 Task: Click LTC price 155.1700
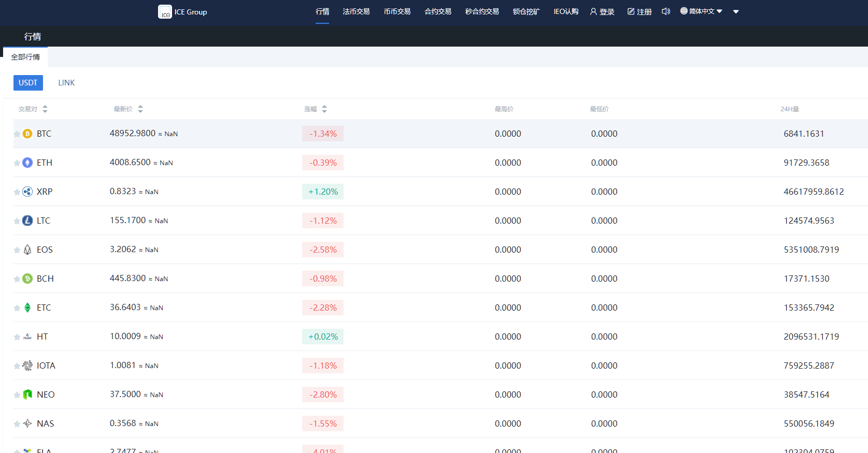tap(128, 220)
